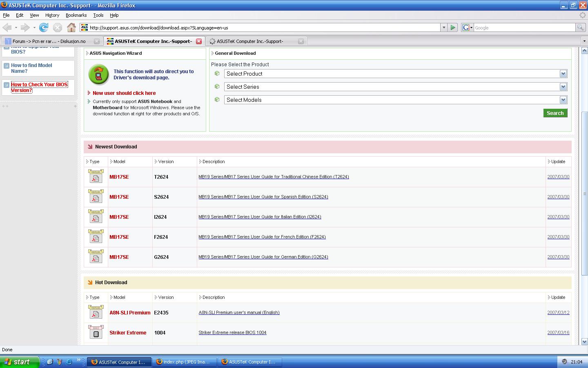List all tabs dropdown arrow
588x368 pixels.
click(x=584, y=41)
